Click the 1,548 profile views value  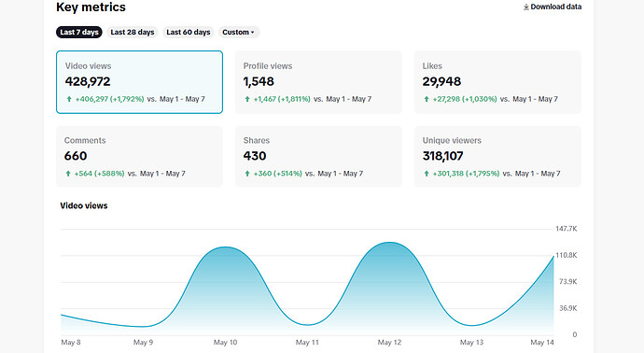pos(259,81)
